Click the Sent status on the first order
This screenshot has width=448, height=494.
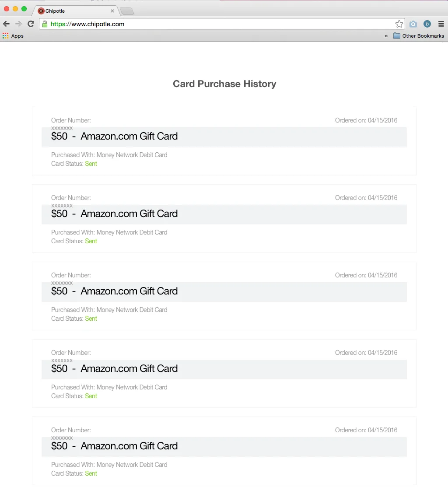91,164
